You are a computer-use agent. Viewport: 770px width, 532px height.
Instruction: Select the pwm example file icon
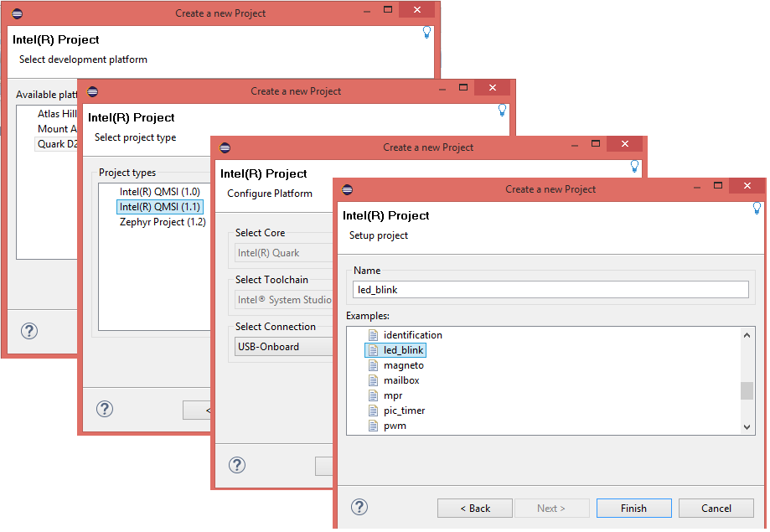[373, 426]
